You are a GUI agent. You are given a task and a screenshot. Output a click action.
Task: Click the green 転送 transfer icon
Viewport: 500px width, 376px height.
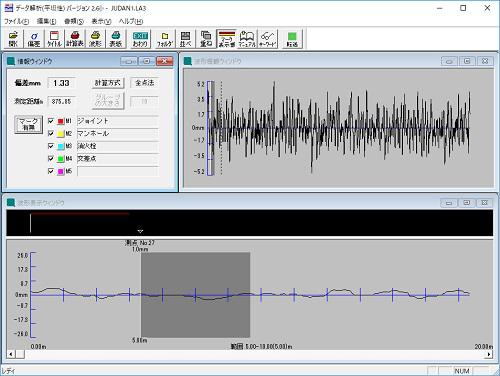292,39
